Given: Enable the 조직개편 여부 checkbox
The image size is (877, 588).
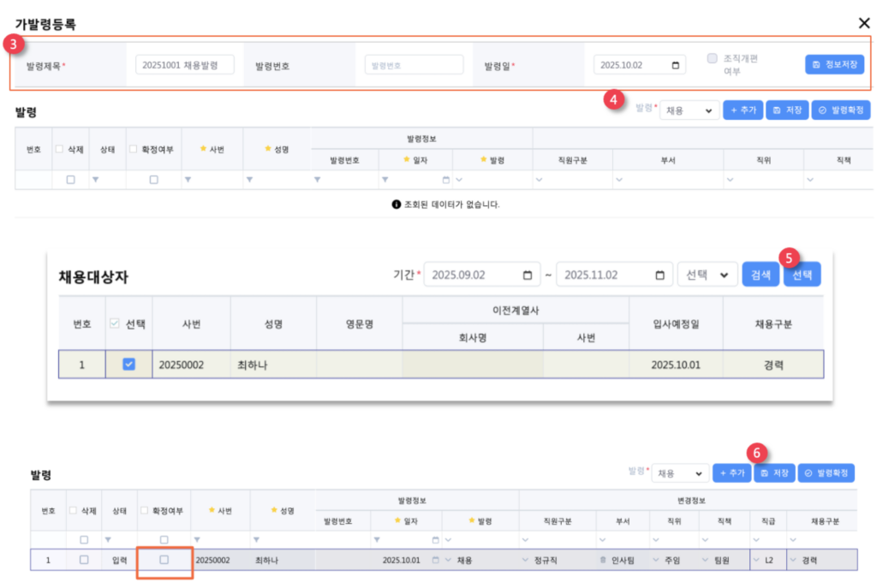Looking at the screenshot, I should click(712, 59).
